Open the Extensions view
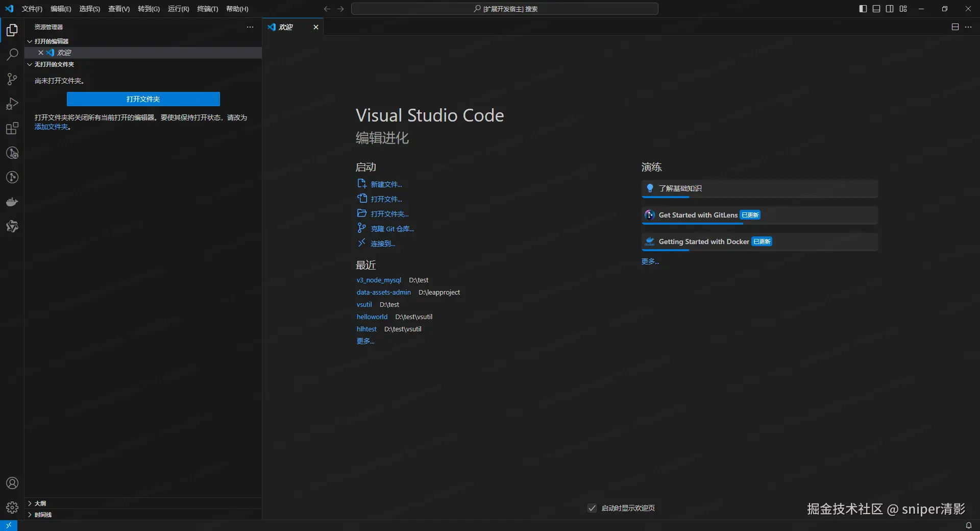The height and width of the screenshot is (531, 980). (x=12, y=128)
